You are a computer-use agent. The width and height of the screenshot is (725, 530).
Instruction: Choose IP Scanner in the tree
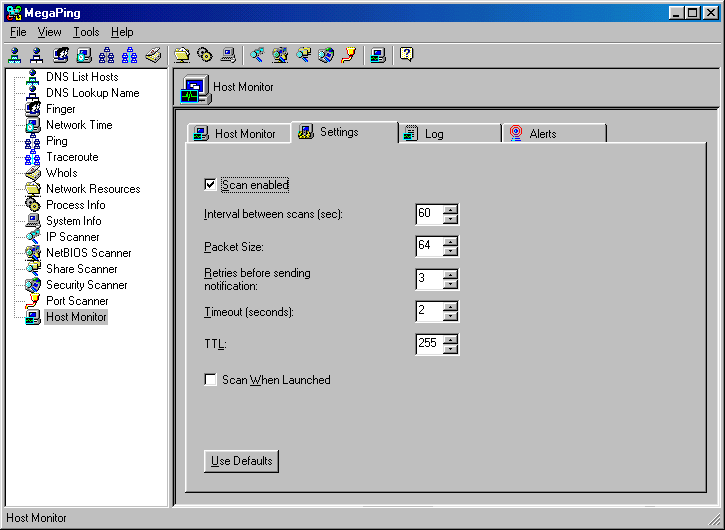point(73,237)
